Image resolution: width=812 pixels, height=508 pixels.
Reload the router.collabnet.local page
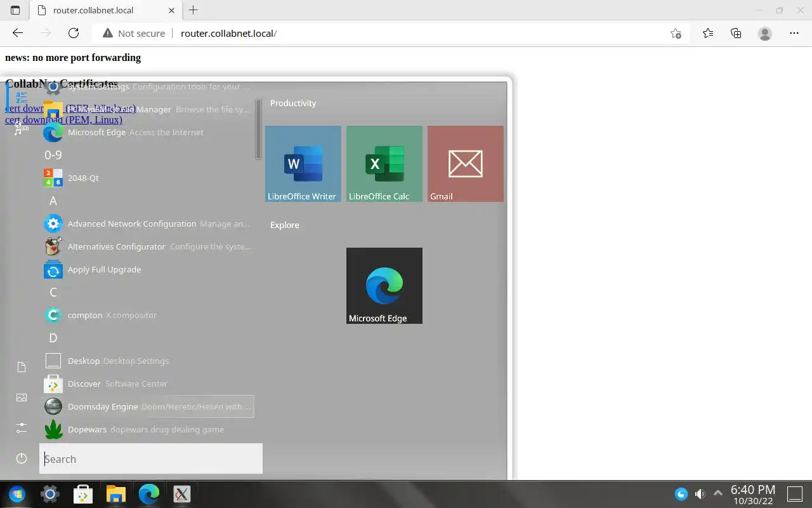click(74, 33)
